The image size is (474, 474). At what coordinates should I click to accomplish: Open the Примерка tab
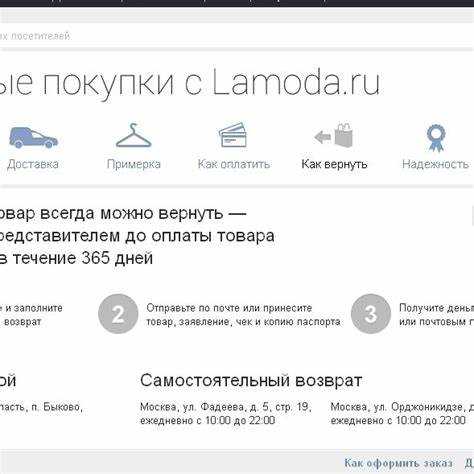134,164
